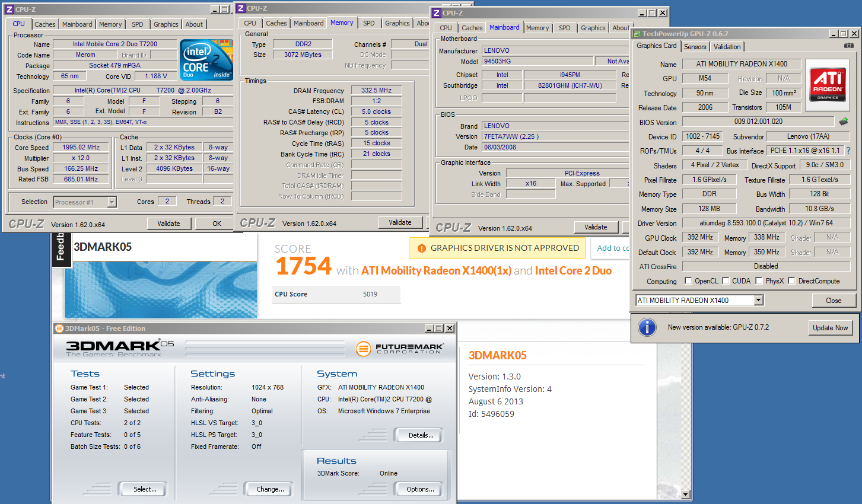
Task: Open the SPD tab in Mainboard CPU-Z window
Action: [x=565, y=28]
